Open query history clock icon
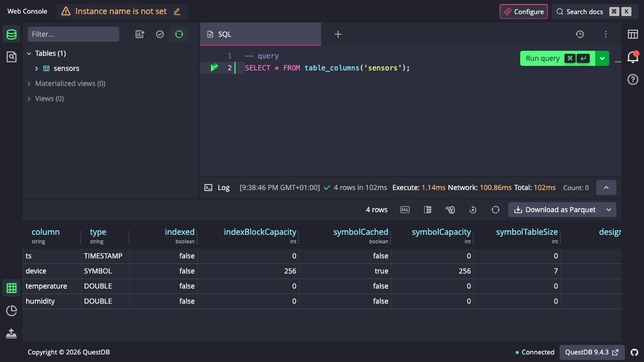Screen dimensions: 644x362 [x=580, y=34]
